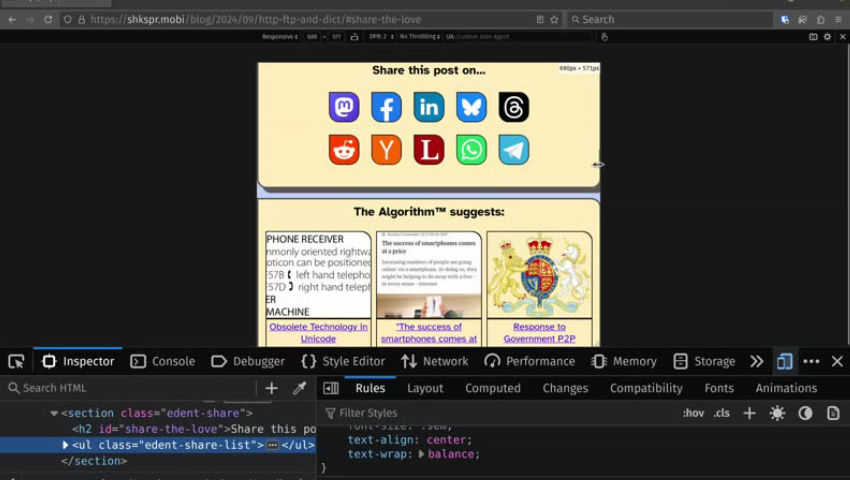Close the developer tools panel

click(x=837, y=361)
